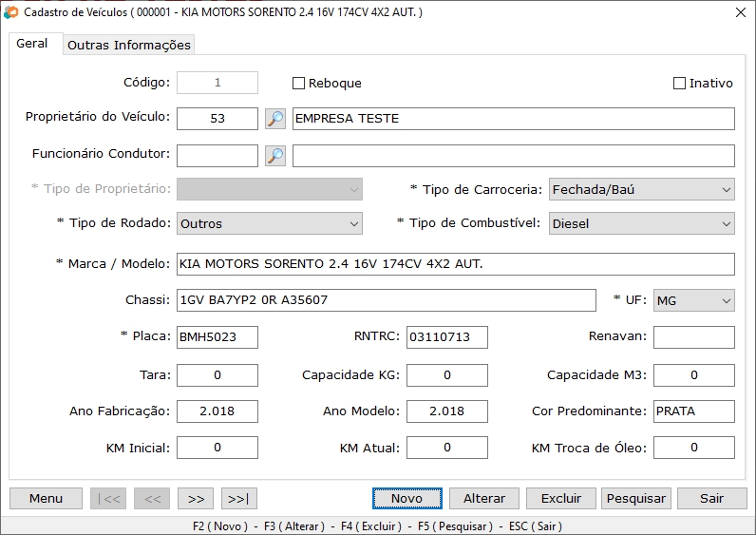Jump to last record with >>| button
The image size is (756, 535).
[238, 499]
